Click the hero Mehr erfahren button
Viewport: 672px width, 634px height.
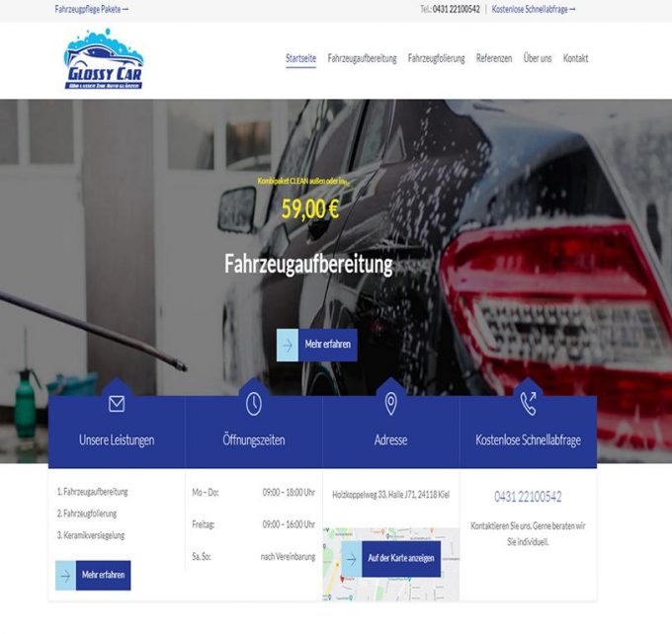(x=317, y=345)
